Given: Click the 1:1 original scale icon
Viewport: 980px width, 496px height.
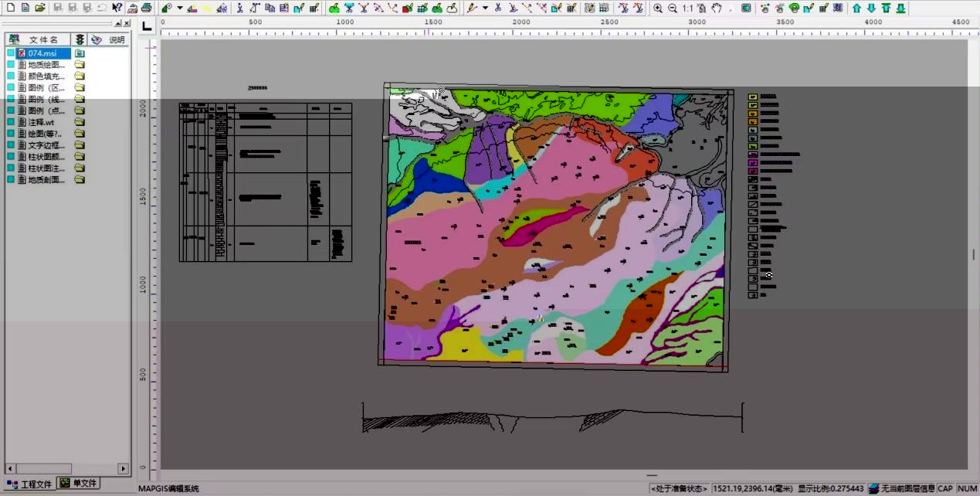Looking at the screenshot, I should pos(688,8).
